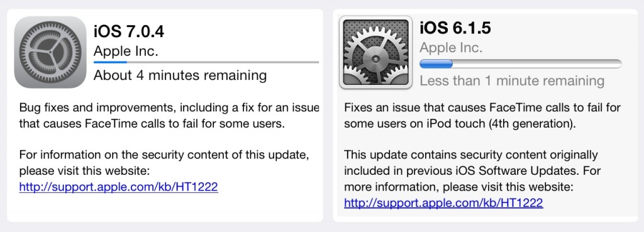The image size is (644, 232).
Task: Select the iOS 7.0.4 title text
Action: point(129,31)
